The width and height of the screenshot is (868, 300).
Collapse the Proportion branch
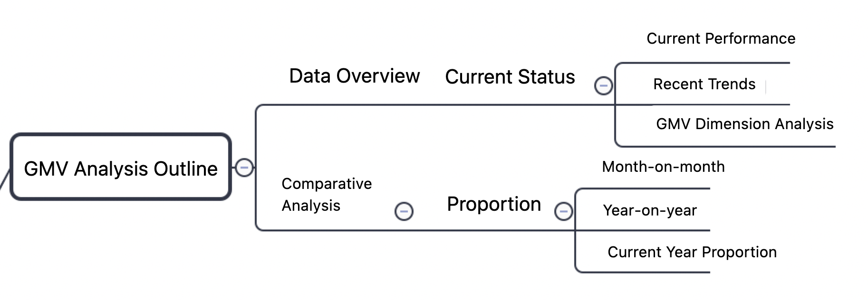tap(564, 211)
